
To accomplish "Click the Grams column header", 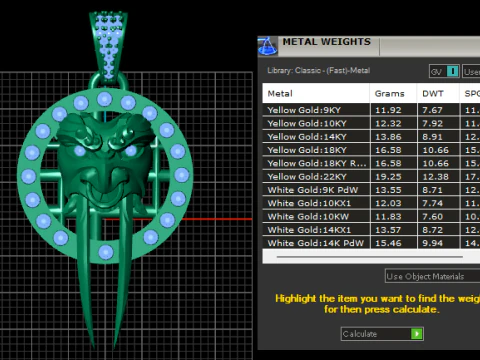I will (x=393, y=93).
